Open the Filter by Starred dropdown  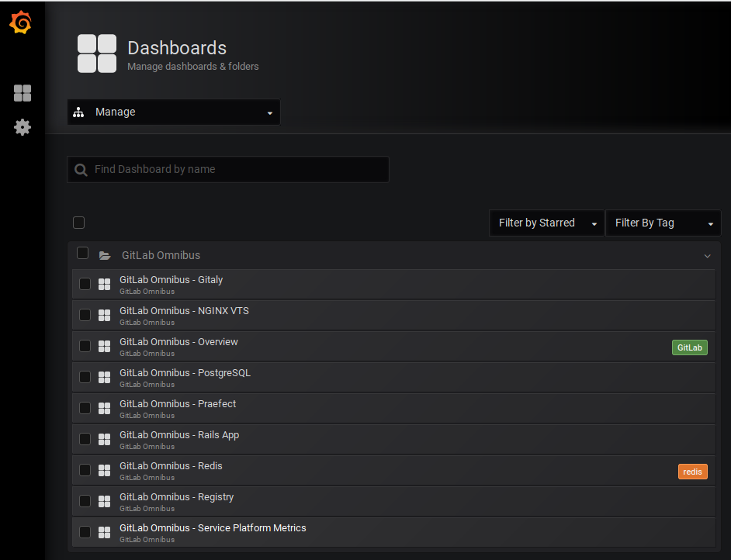tap(546, 223)
